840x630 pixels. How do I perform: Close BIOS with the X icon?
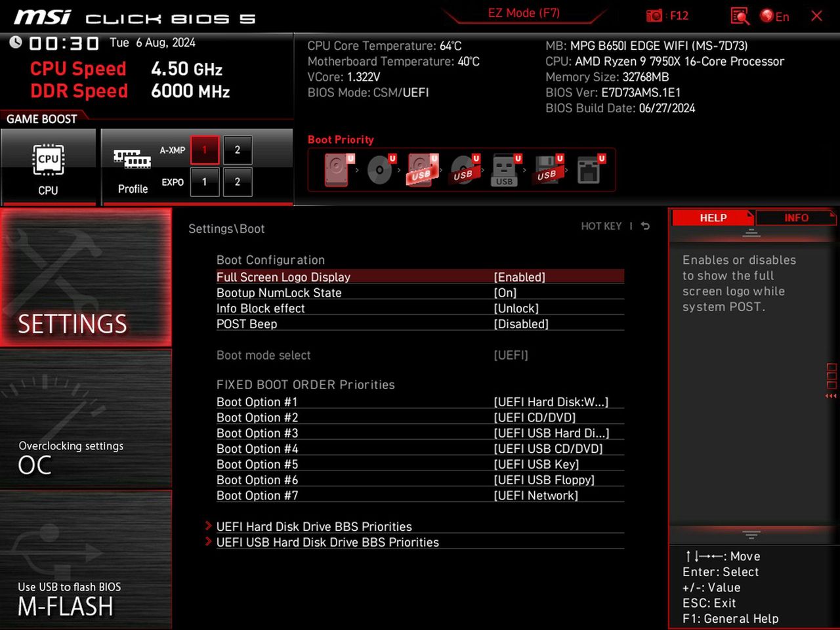pyautogui.click(x=816, y=16)
